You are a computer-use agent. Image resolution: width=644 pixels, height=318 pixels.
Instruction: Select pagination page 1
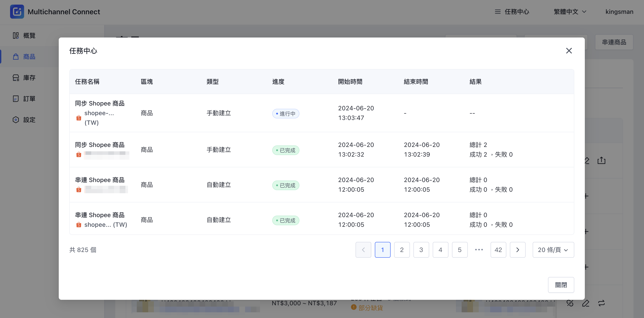[382, 249]
